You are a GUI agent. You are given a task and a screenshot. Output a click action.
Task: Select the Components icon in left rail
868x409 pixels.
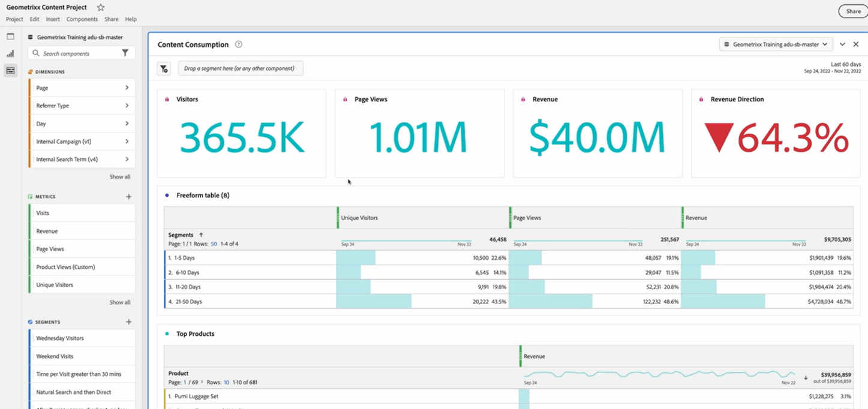click(x=10, y=71)
